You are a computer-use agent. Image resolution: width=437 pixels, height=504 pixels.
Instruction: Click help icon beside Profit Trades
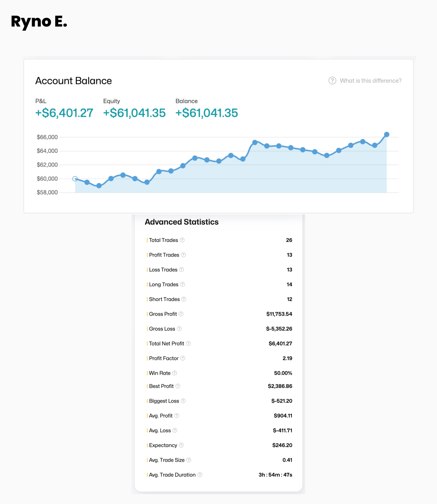[x=183, y=255]
